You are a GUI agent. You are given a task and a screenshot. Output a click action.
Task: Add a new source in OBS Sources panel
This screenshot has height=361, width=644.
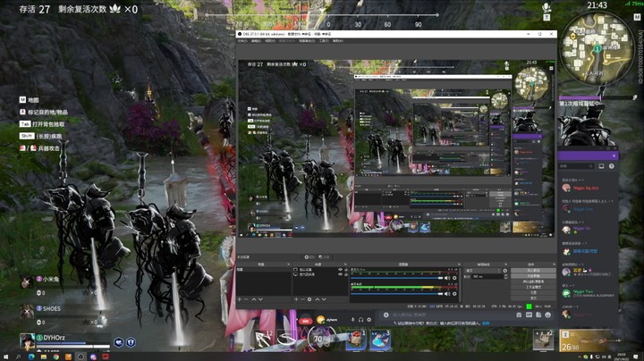click(x=296, y=299)
